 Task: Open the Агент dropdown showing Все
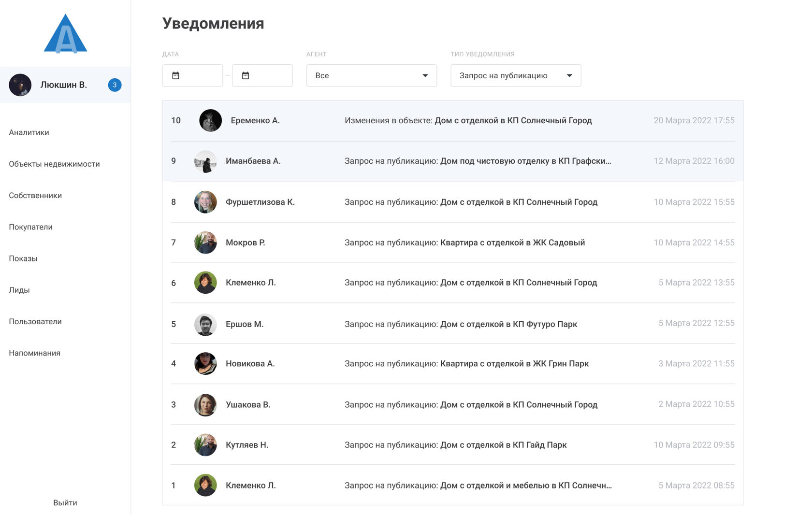(x=371, y=75)
